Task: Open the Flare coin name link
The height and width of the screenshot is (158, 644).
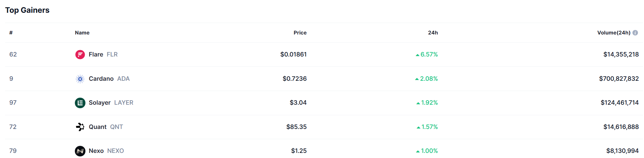Action: [96, 55]
